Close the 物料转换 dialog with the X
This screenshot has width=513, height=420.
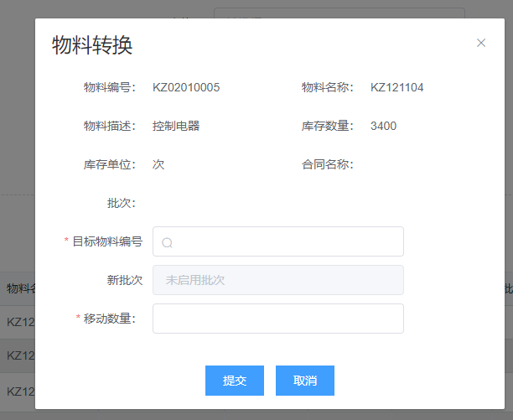pyautogui.click(x=481, y=43)
